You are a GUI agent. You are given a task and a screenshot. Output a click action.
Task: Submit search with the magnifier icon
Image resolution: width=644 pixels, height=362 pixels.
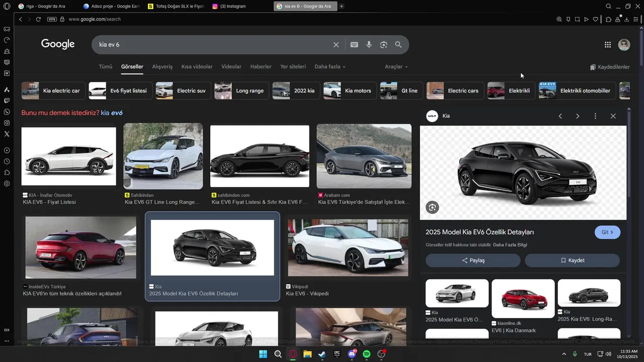(x=398, y=45)
